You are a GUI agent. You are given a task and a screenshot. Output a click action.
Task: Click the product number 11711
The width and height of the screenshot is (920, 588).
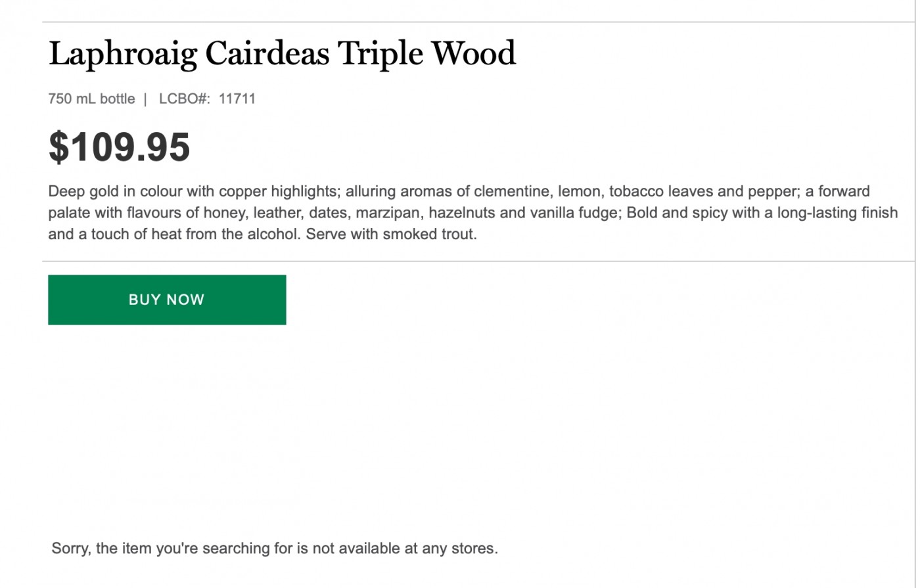coord(237,99)
